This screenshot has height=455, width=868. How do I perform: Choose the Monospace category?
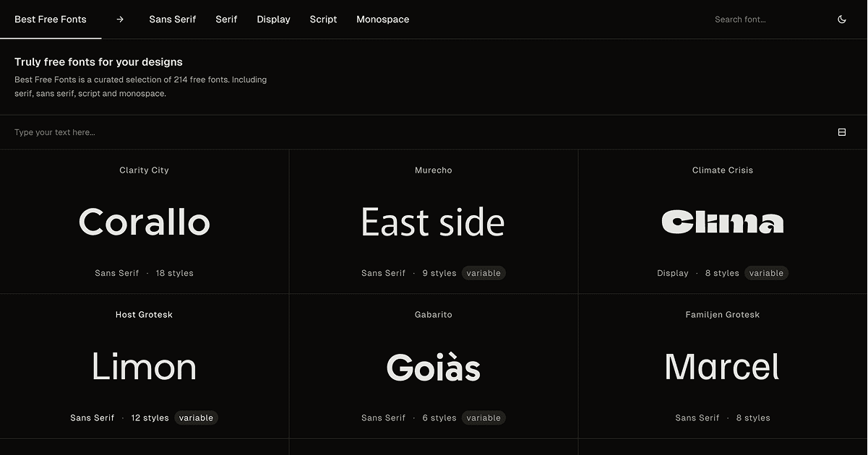coord(382,19)
